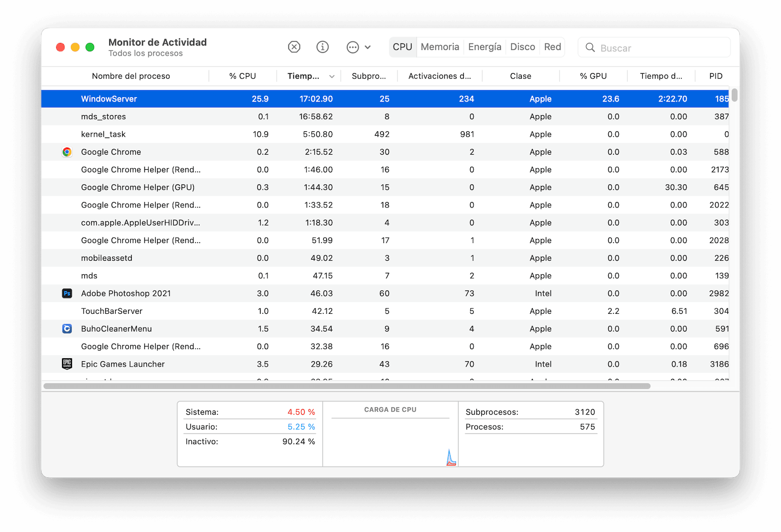
Task: Click the Monitor de Actividad window title
Action: (x=157, y=42)
